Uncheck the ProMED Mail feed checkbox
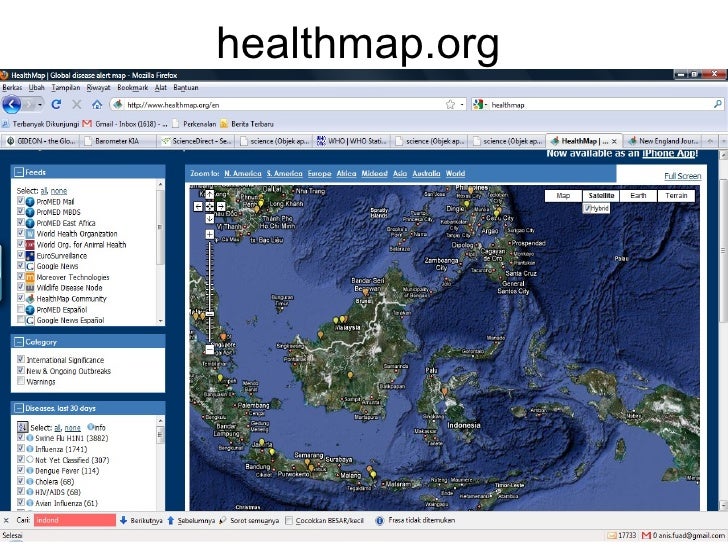The width and height of the screenshot is (728, 546). tap(20, 200)
